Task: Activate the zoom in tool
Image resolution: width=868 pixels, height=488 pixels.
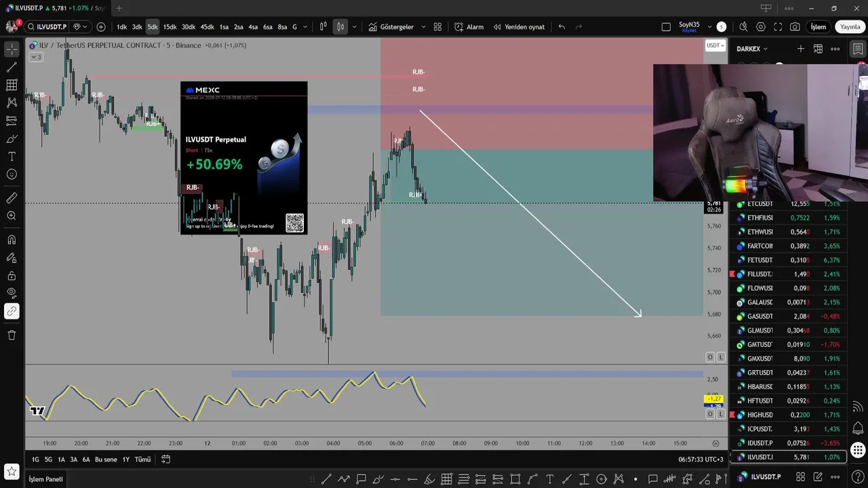Action: click(x=12, y=216)
